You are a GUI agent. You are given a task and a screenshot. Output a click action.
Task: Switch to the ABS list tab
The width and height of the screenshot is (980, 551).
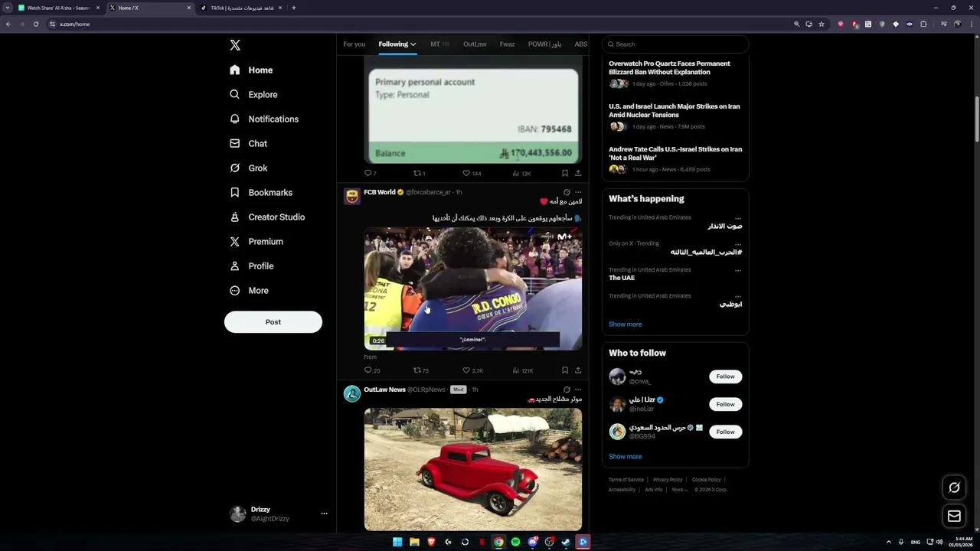tap(581, 44)
